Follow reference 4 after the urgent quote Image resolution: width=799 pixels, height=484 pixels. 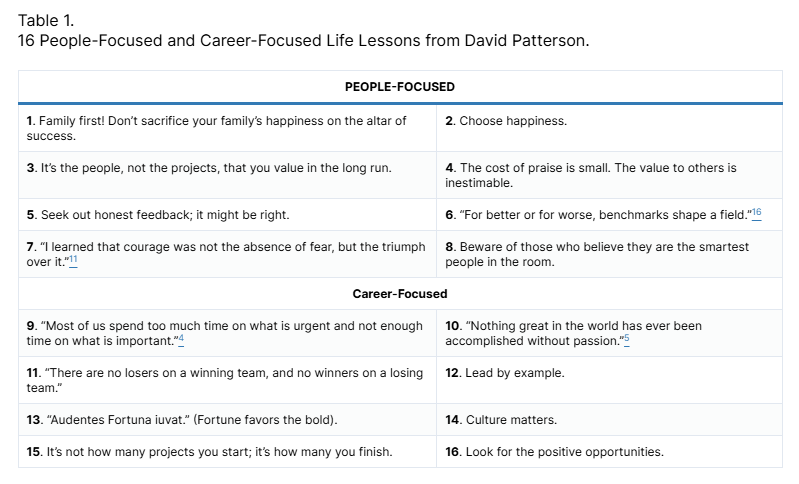tap(181, 340)
